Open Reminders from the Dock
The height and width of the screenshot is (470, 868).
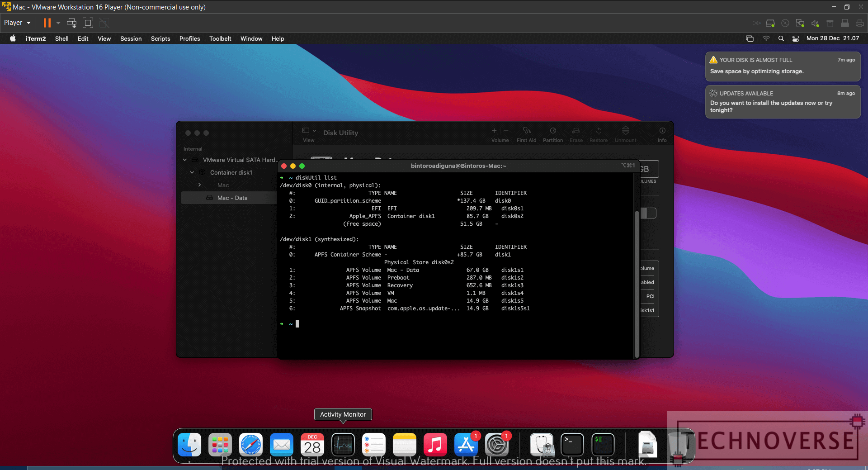tap(374, 445)
